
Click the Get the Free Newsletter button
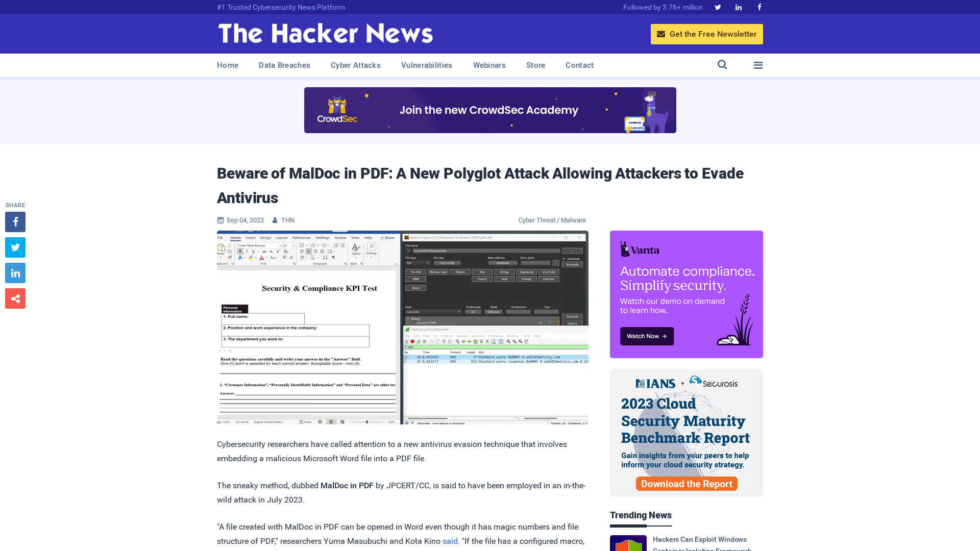pos(707,34)
